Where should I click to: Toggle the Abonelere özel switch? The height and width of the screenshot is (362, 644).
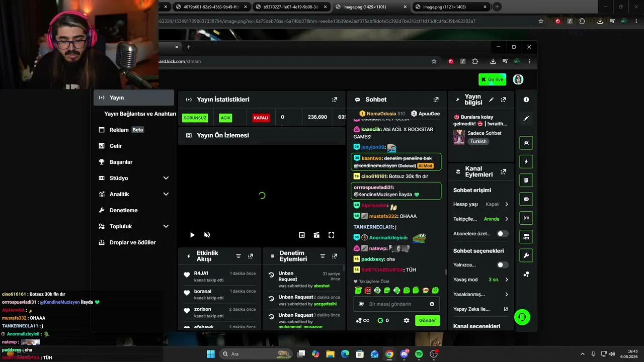click(x=502, y=234)
